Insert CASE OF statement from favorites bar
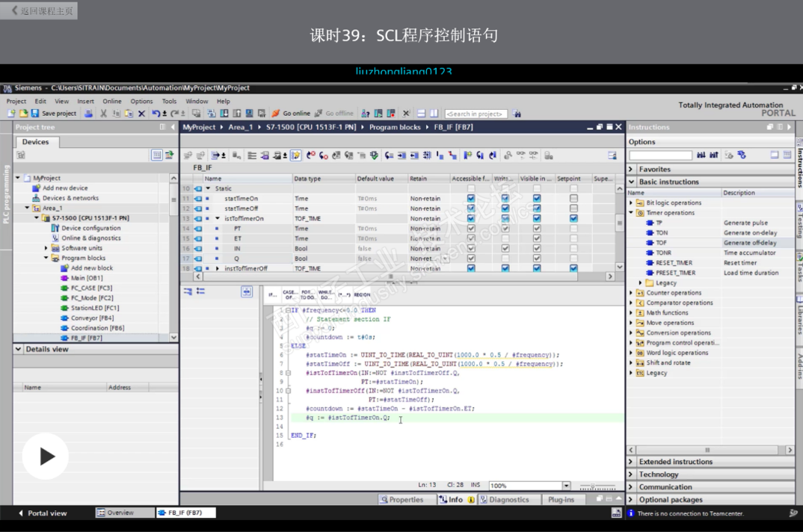Screen dimensions: 803x532 289,294
